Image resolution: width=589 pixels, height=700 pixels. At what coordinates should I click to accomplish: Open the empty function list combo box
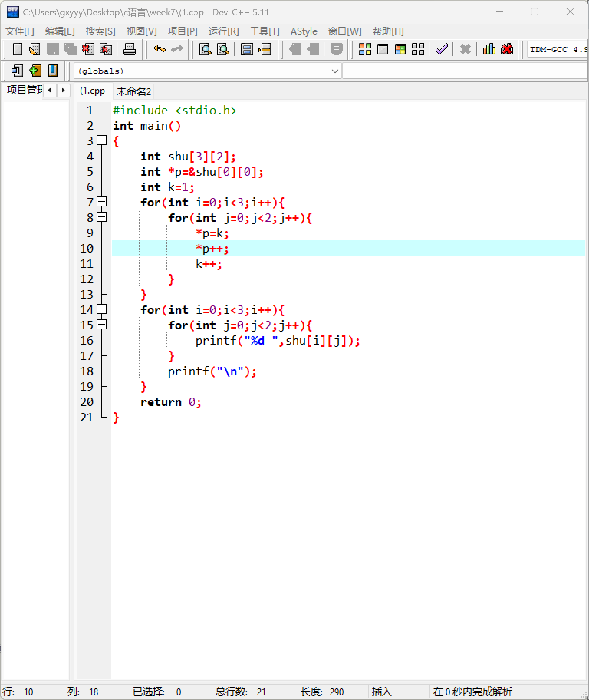click(465, 71)
